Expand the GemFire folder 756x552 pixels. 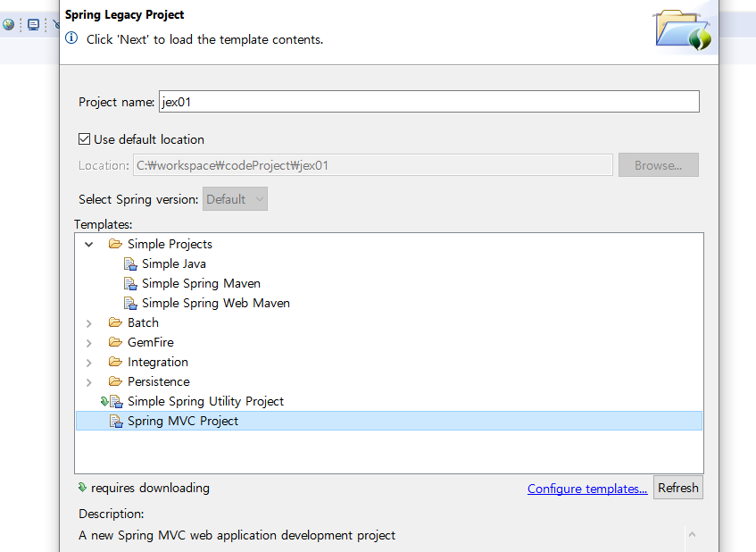(x=88, y=343)
